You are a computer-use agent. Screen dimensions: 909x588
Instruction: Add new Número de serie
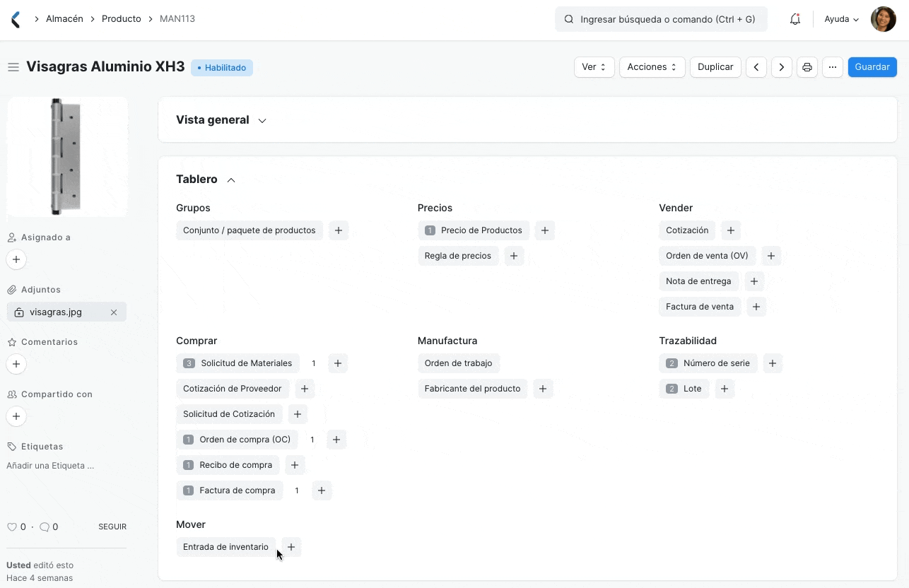point(773,363)
